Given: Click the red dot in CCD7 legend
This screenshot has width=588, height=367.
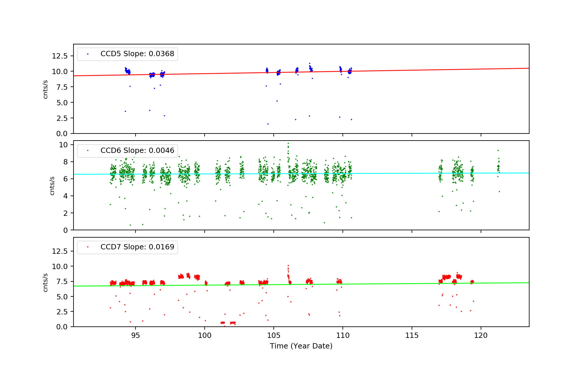Looking at the screenshot, I should tap(88, 247).
